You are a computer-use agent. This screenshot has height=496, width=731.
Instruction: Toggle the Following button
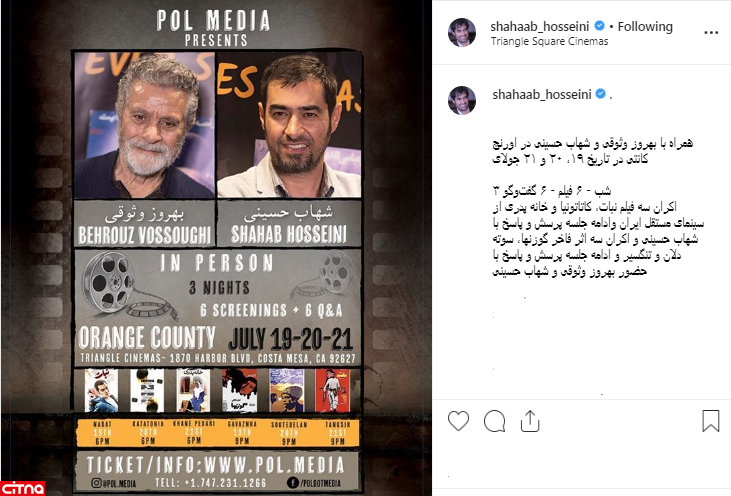coord(645,27)
